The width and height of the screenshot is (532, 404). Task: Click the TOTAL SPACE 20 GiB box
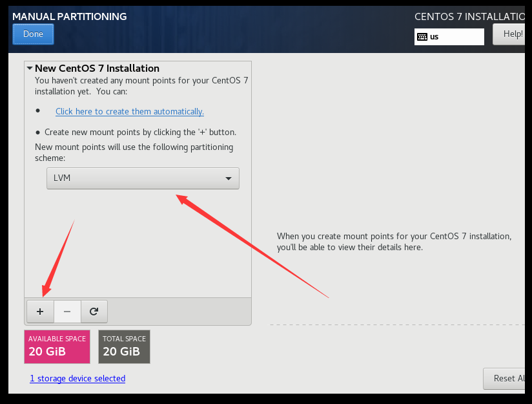(124, 346)
